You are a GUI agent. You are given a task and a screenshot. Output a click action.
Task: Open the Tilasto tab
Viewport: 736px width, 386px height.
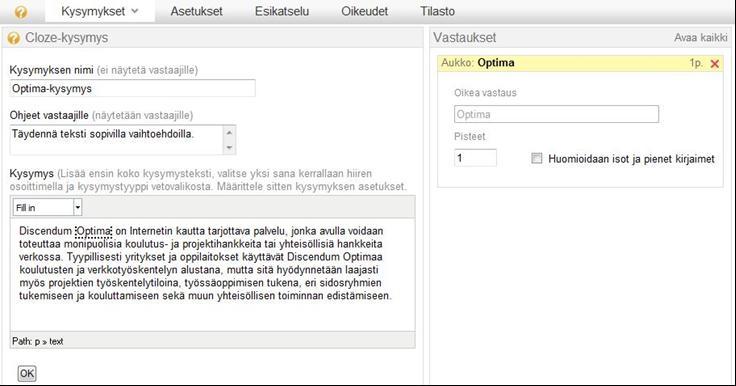pyautogui.click(x=437, y=11)
